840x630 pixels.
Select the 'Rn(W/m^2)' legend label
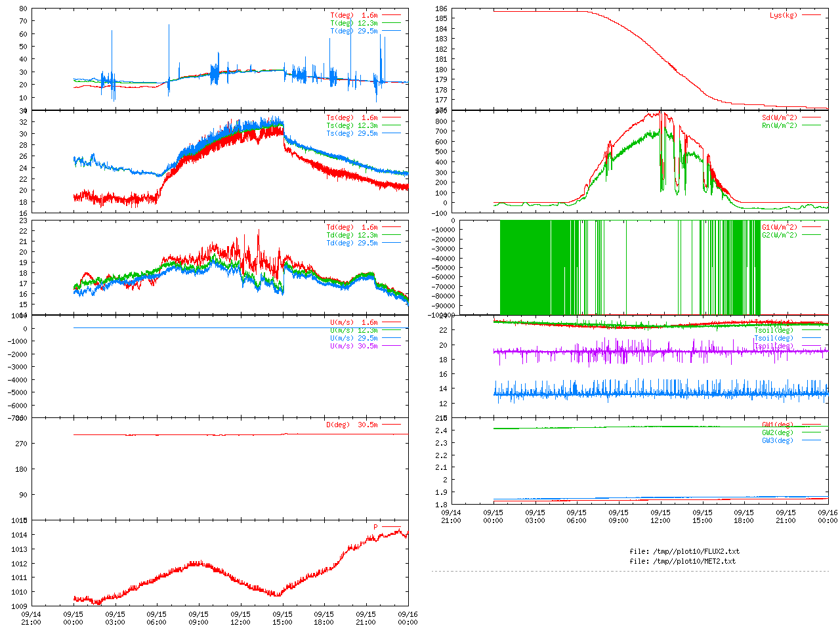point(780,125)
